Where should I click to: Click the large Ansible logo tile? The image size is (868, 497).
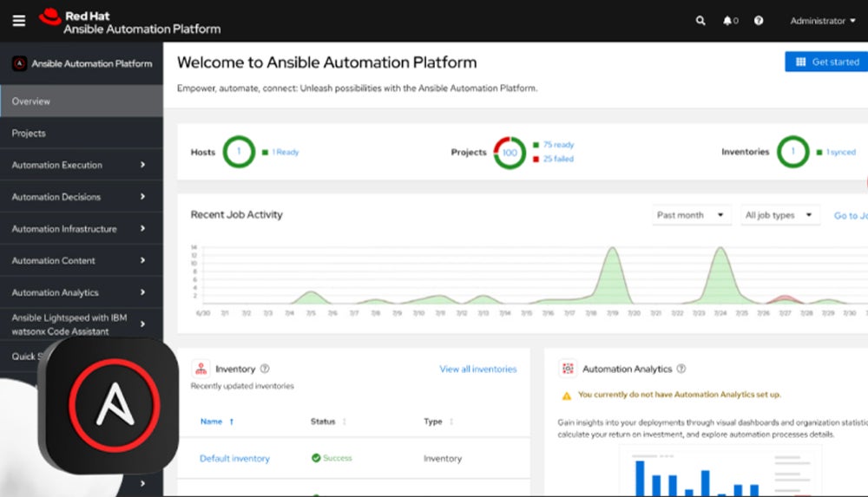coord(108,406)
